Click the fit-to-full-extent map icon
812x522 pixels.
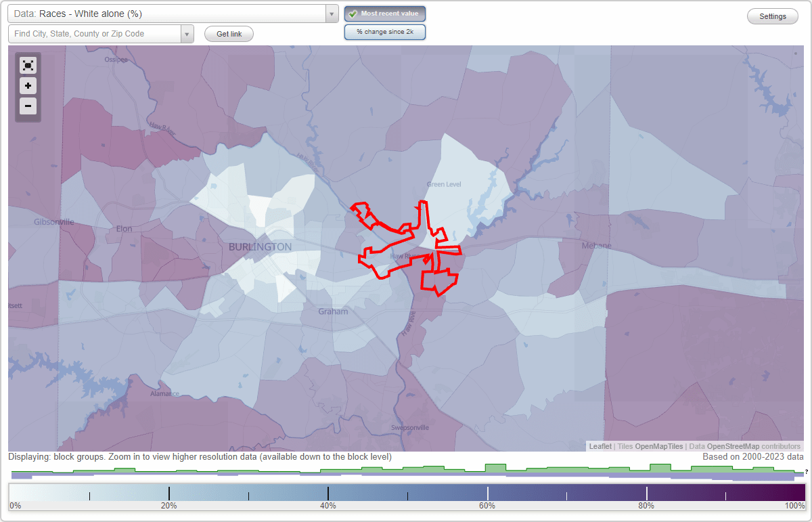(x=28, y=65)
